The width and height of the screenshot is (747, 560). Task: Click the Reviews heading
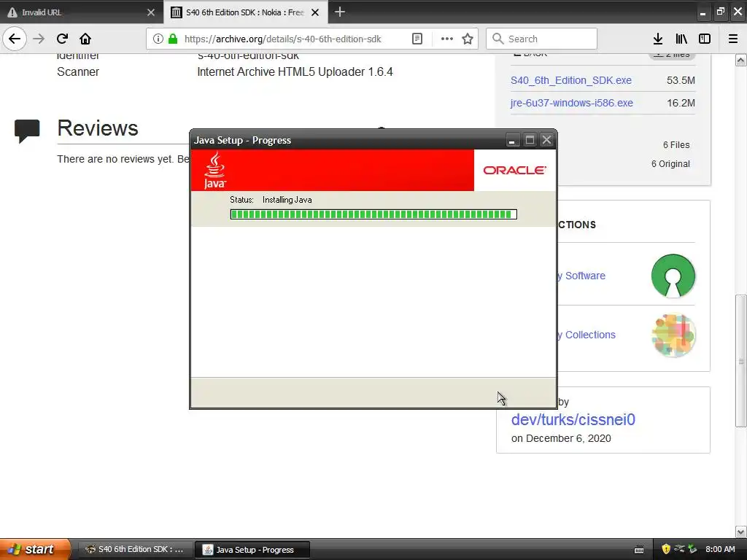pos(98,128)
